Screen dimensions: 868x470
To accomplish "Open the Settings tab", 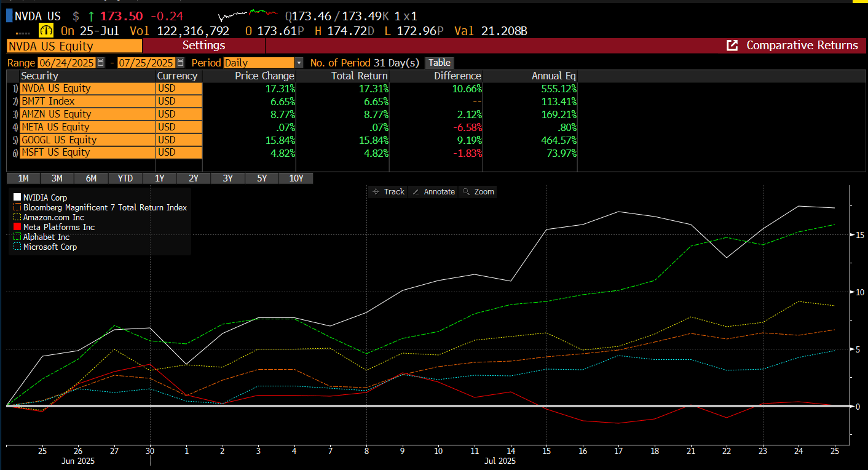I will [x=204, y=46].
